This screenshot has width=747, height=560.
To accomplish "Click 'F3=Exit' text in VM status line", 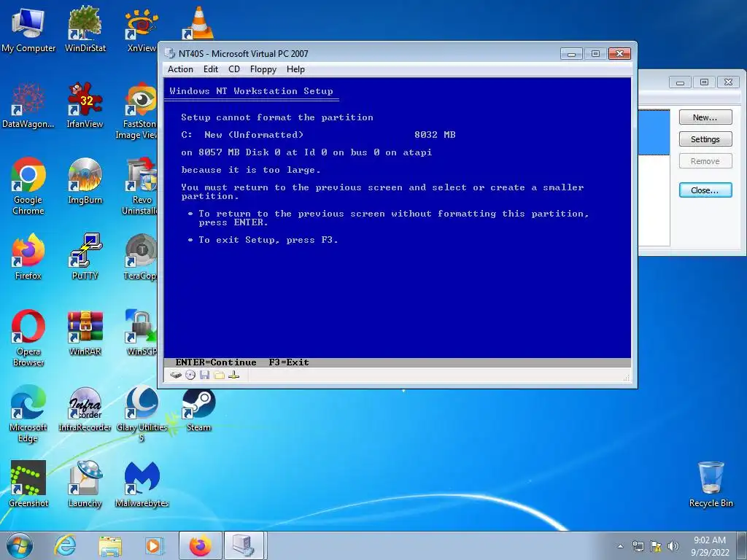I will coord(289,362).
